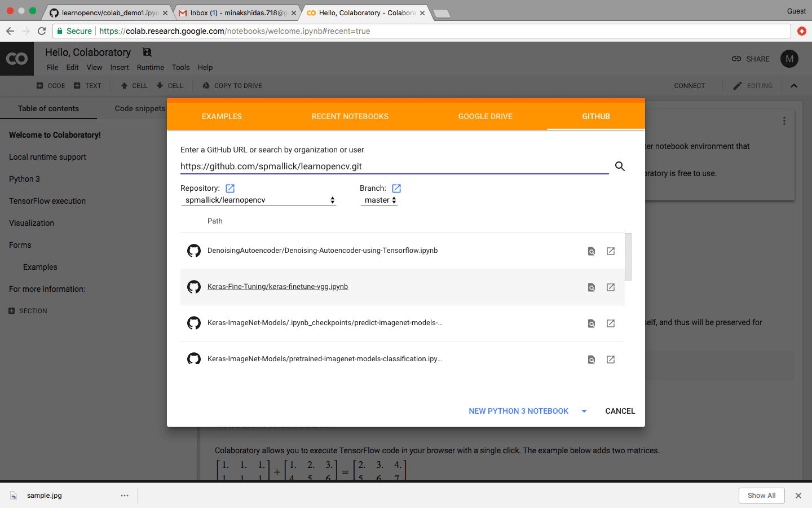Click the browser address bar

point(422,31)
